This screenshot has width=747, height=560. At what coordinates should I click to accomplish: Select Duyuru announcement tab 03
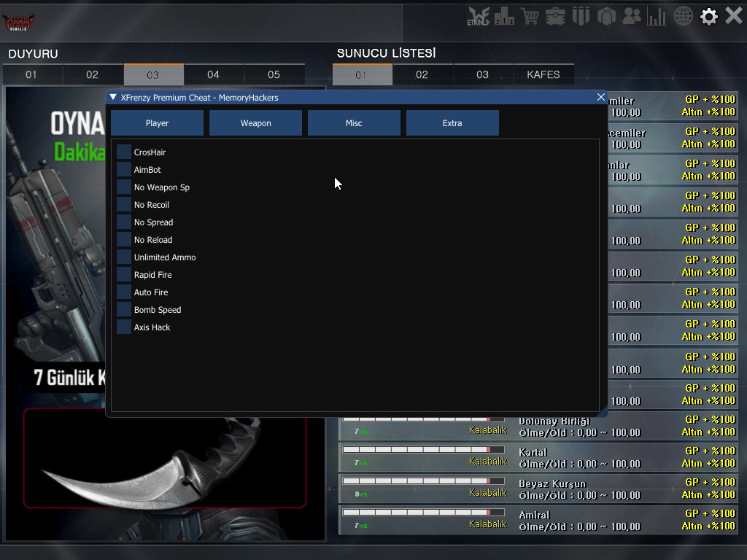153,74
